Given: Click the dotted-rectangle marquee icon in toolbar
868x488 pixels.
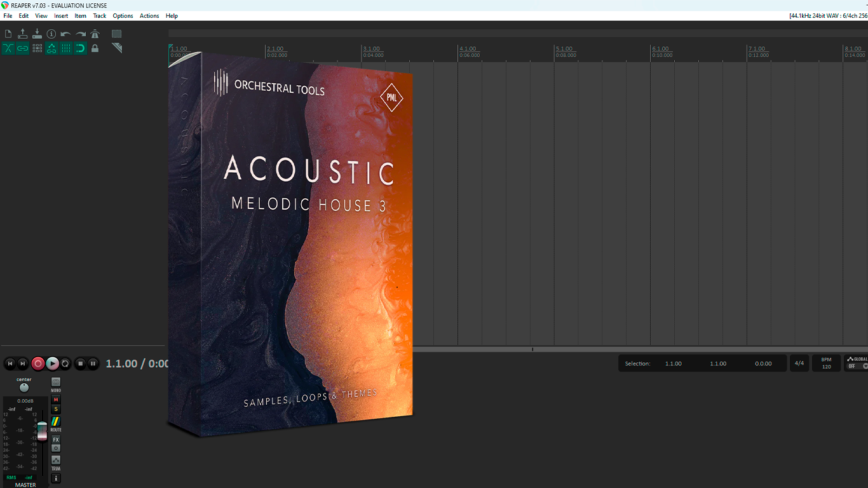Looking at the screenshot, I should [117, 34].
